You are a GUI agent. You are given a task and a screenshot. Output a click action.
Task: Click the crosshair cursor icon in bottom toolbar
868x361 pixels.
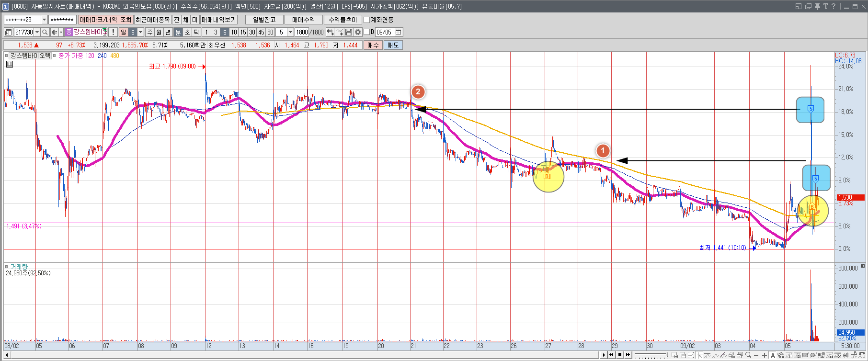[x=699, y=355]
